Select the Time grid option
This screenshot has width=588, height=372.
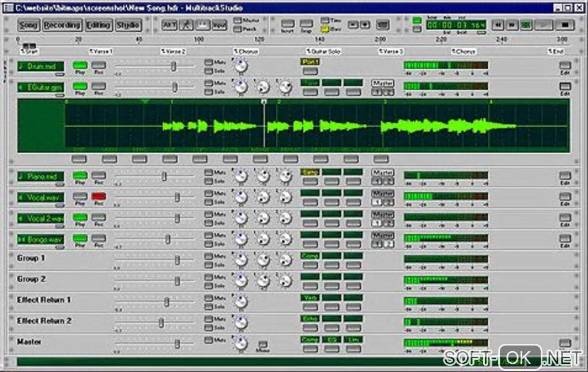(325, 20)
